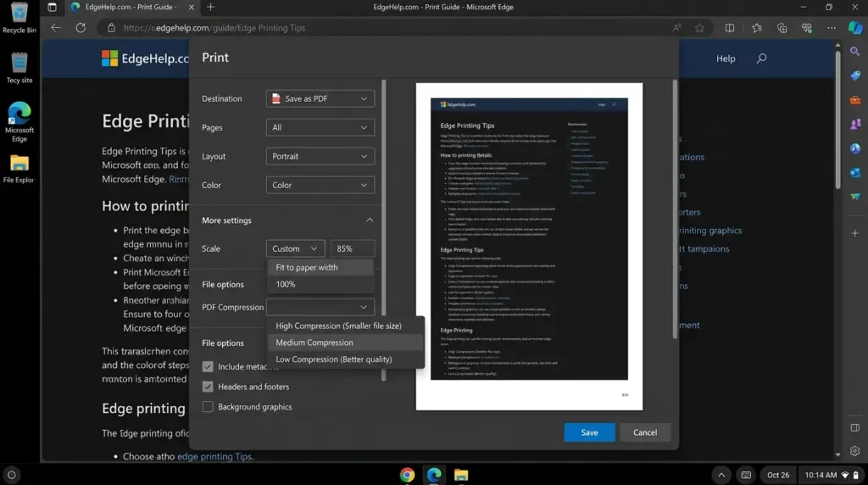Click the launcher circle button
The height and width of the screenshot is (485, 868).
coord(12,475)
